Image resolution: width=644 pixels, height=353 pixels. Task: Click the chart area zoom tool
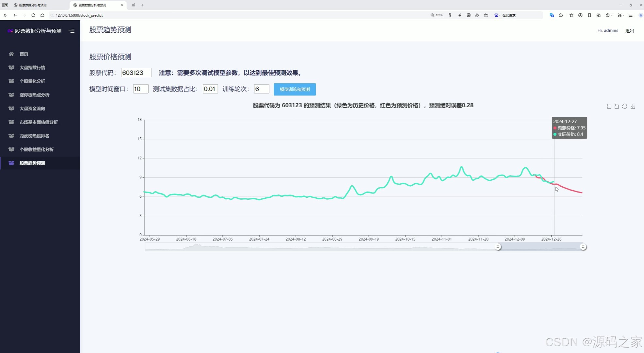(609, 107)
